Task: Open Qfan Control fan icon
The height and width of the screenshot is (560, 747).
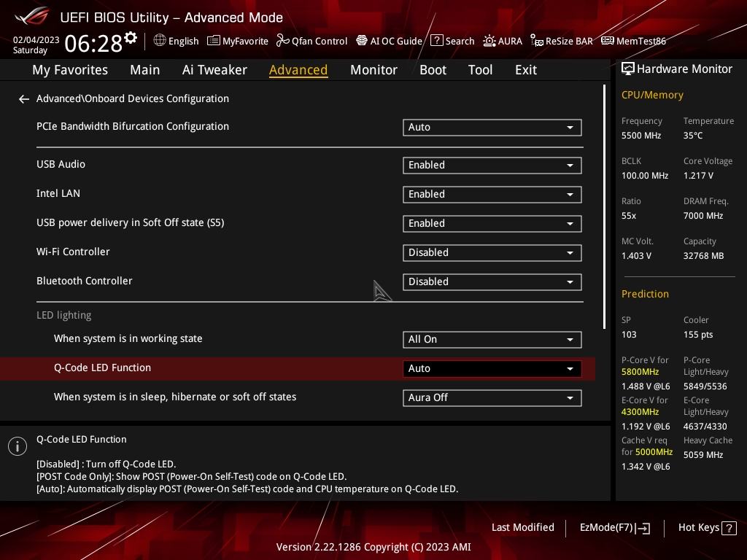Action: (x=282, y=41)
